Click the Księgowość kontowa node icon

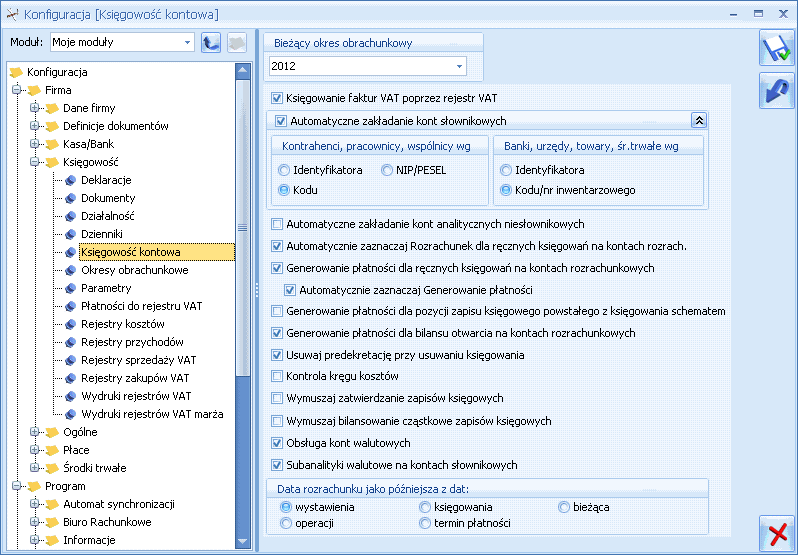[71, 252]
